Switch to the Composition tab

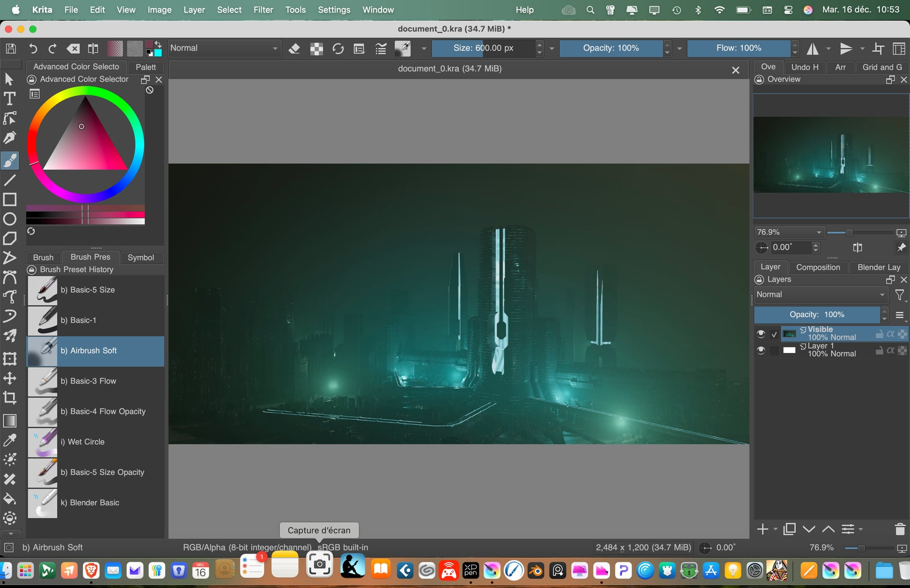[818, 267]
